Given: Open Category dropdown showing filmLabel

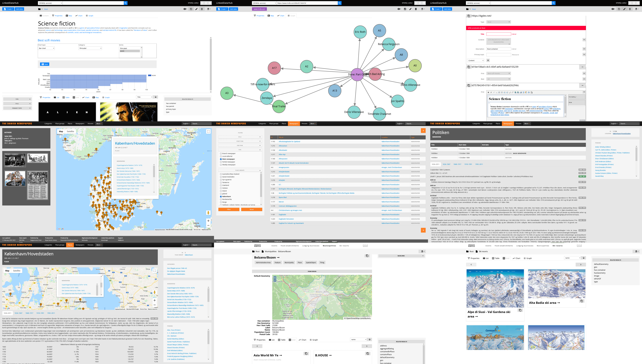Looking at the screenshot, I should tap(90, 48).
